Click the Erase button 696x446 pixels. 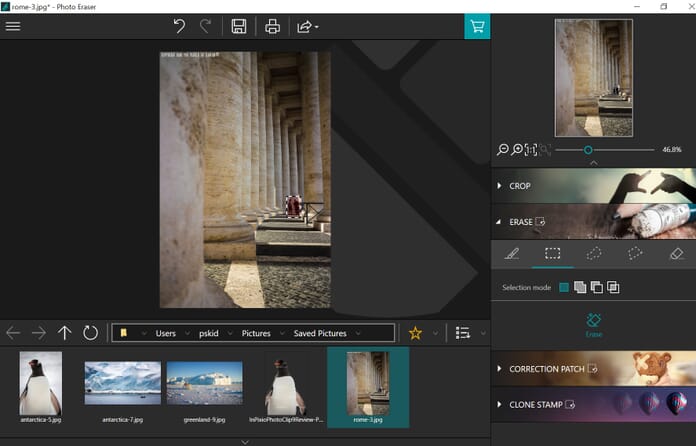593,325
